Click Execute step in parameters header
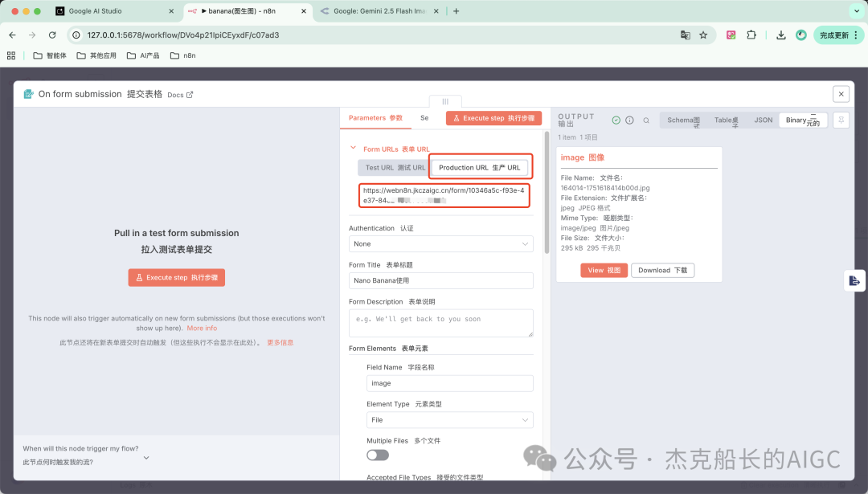 pyautogui.click(x=493, y=118)
